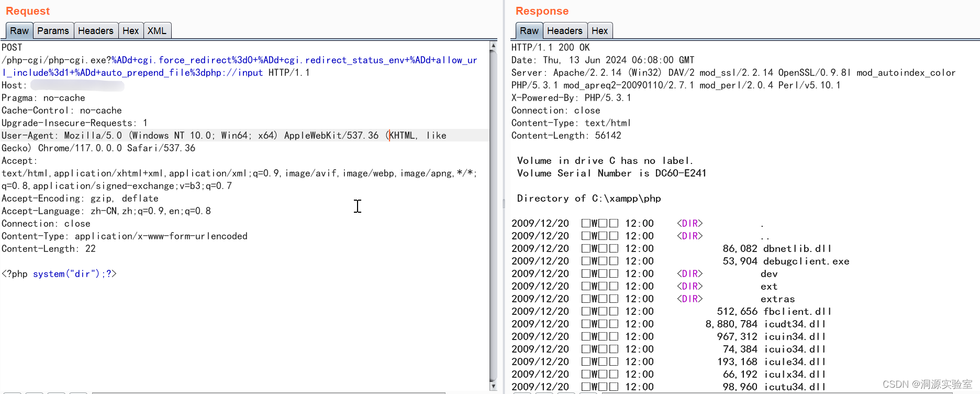
Task: Click the response Connection: close line
Action: pos(556,111)
